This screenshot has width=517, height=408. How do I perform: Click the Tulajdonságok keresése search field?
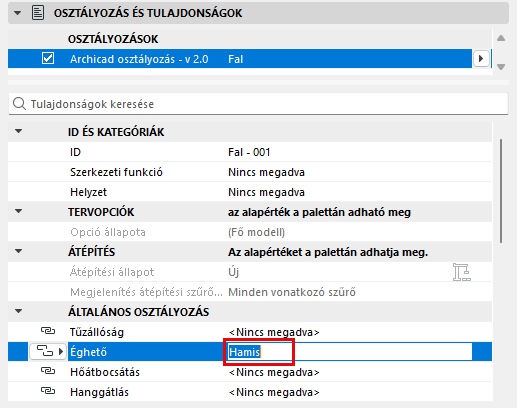click(258, 104)
